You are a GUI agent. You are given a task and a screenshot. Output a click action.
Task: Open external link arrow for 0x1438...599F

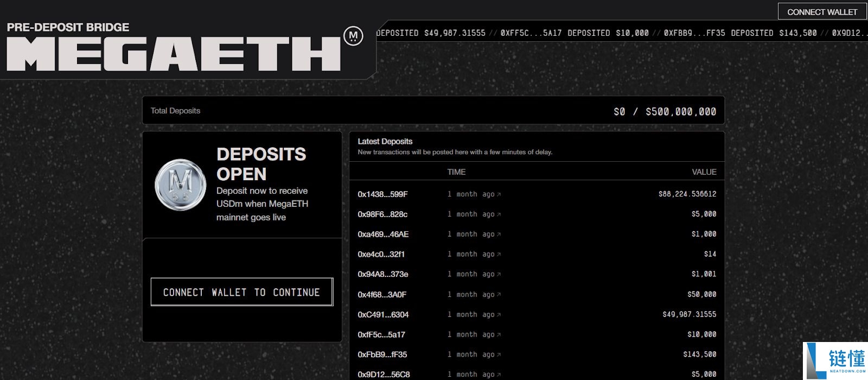(x=499, y=194)
